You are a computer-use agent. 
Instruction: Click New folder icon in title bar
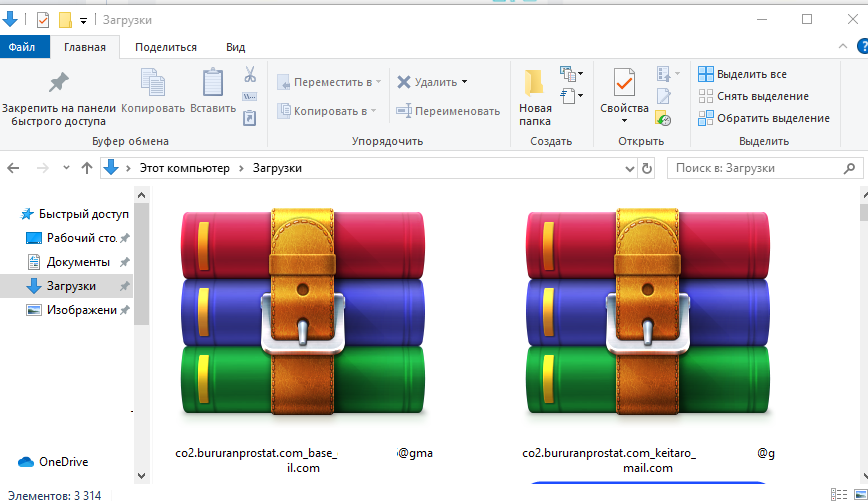[x=66, y=20]
